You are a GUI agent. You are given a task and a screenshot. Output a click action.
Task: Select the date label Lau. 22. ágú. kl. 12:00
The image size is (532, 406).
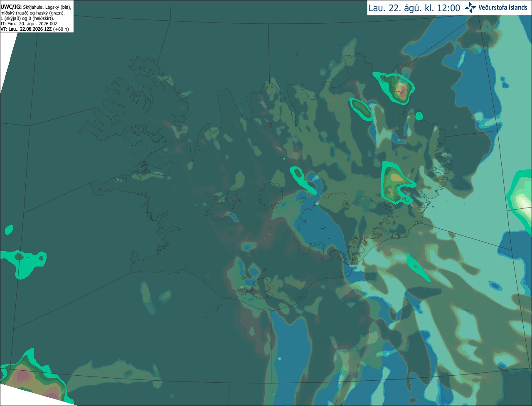[414, 8]
